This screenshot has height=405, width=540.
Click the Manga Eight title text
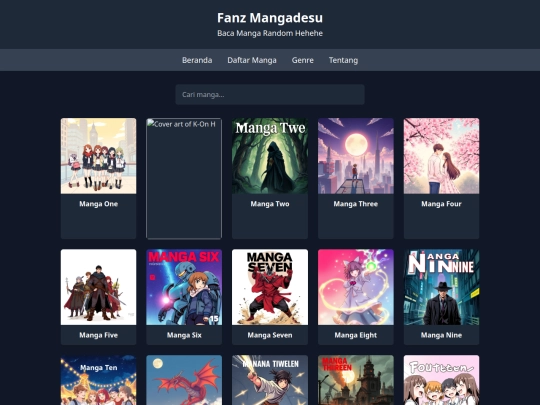coord(356,335)
